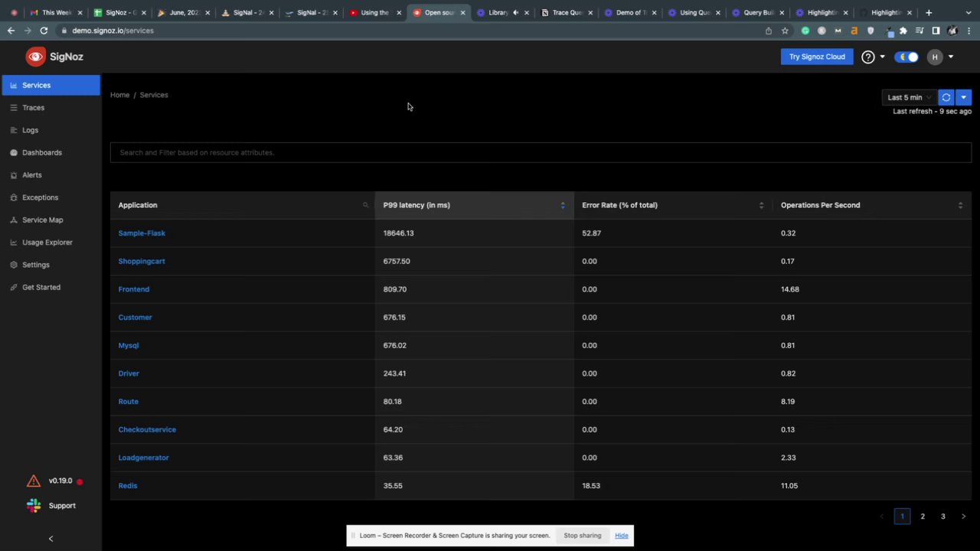Click the Hide link in Loom bar
This screenshot has width=980, height=551.
tap(622, 536)
